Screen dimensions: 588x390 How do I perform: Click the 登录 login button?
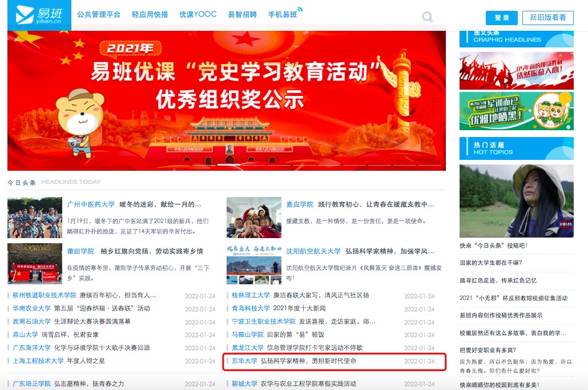pos(501,18)
